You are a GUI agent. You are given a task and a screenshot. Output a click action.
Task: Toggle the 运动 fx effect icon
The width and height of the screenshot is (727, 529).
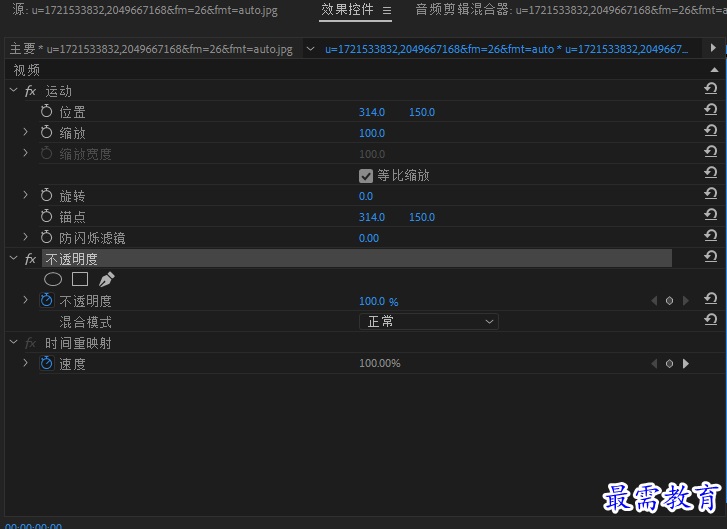pos(31,91)
